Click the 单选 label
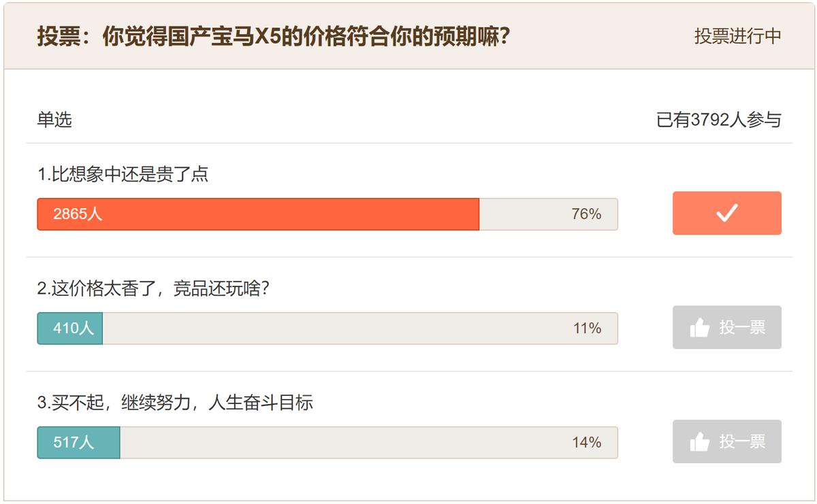The width and height of the screenshot is (817, 504). (x=54, y=120)
